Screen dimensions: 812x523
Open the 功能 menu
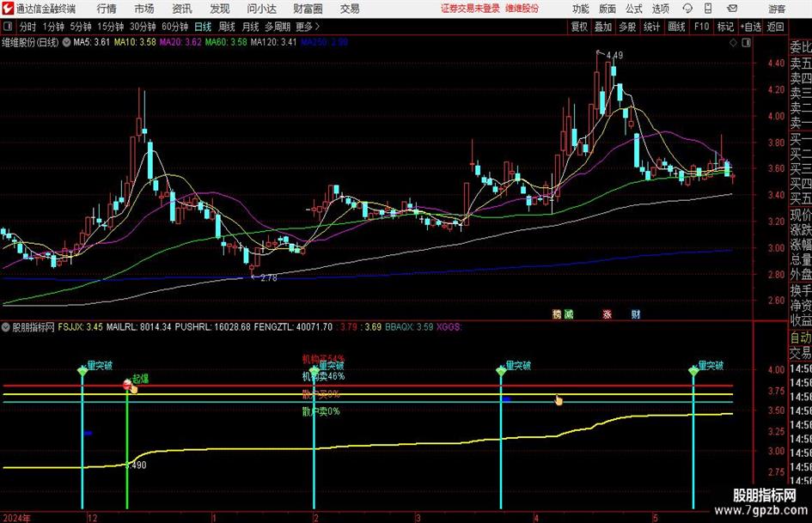[581, 9]
